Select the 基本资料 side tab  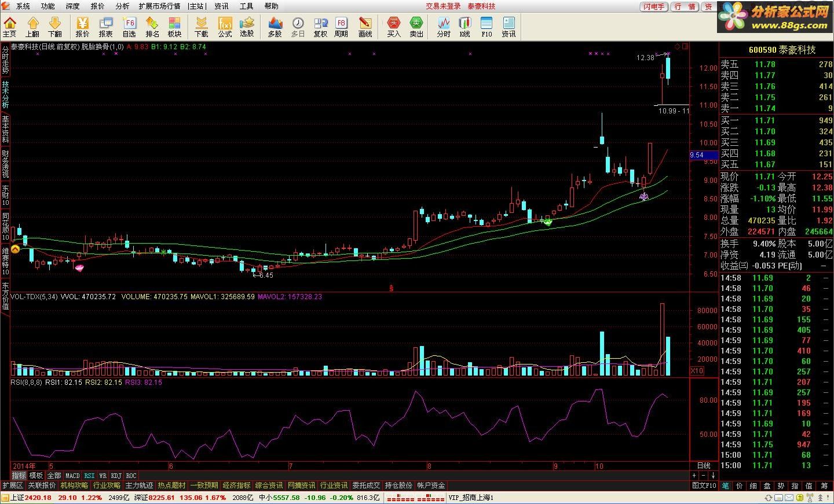pos(5,129)
